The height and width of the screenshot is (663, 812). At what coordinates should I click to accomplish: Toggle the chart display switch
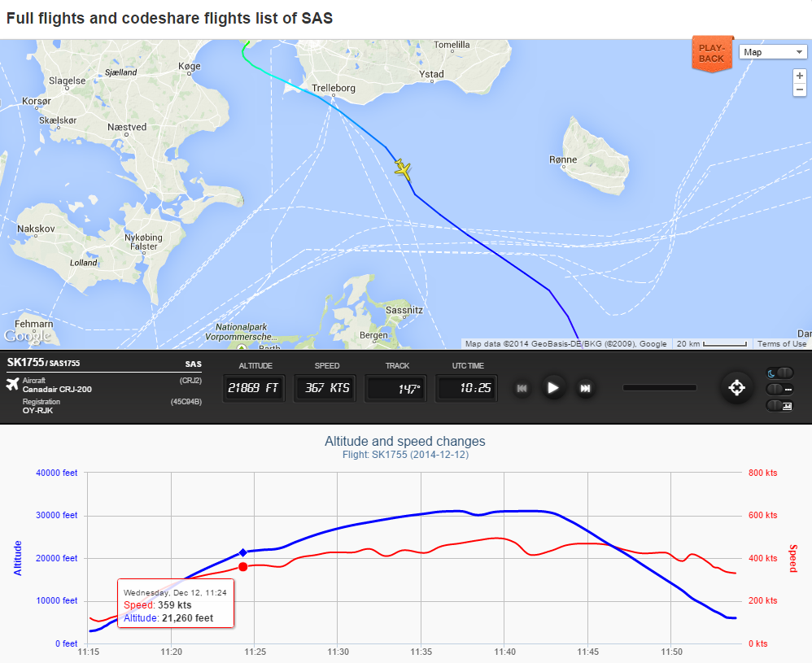pos(779,405)
